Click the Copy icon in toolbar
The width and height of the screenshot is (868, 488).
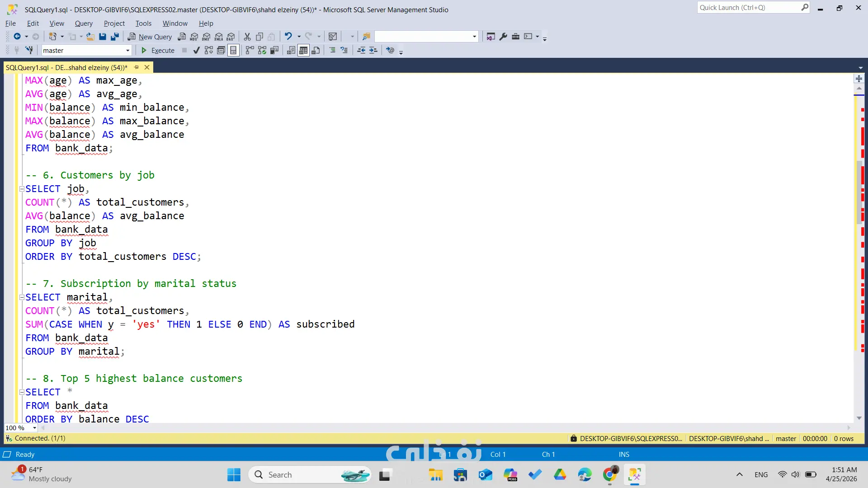tap(259, 37)
